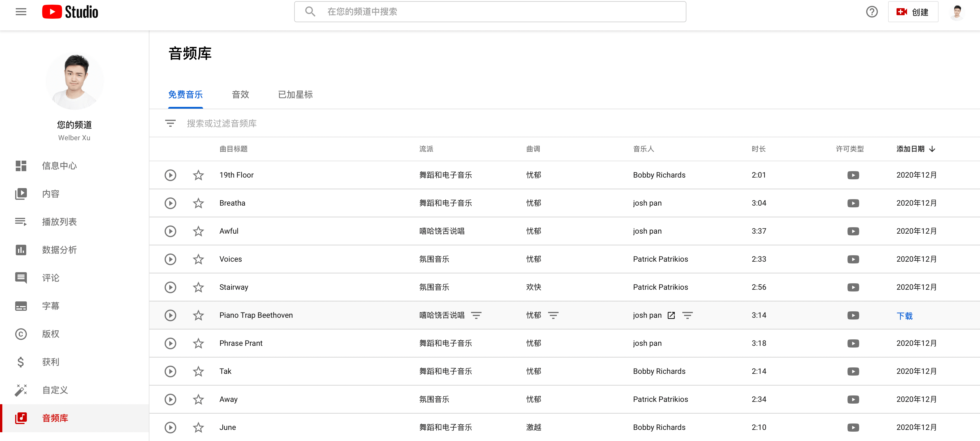This screenshot has width=980, height=441.
Task: Click the 创建 create button
Action: pyautogui.click(x=913, y=12)
